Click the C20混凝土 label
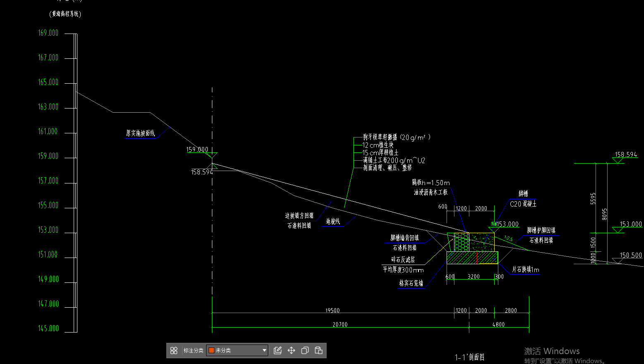The image size is (644, 364). coord(523,204)
